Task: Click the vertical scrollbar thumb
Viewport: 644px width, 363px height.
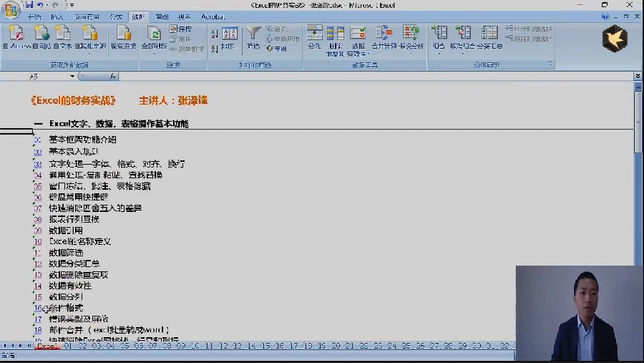Action: point(638,122)
